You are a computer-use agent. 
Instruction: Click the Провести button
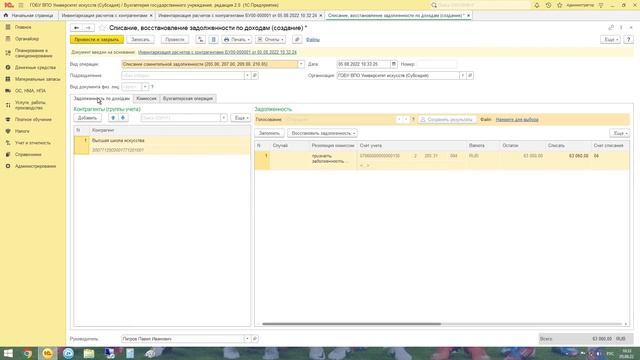point(175,40)
